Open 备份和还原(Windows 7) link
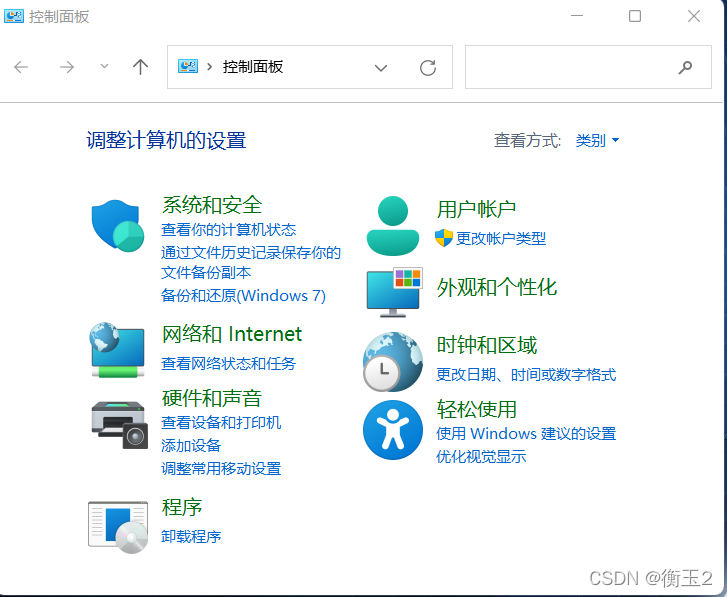 tap(243, 295)
